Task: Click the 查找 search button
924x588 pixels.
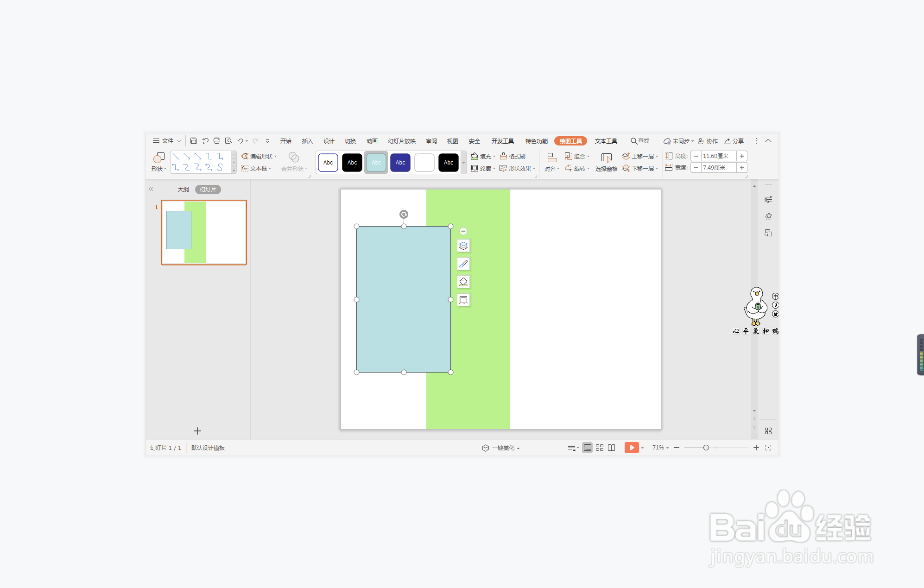Action: coord(640,141)
